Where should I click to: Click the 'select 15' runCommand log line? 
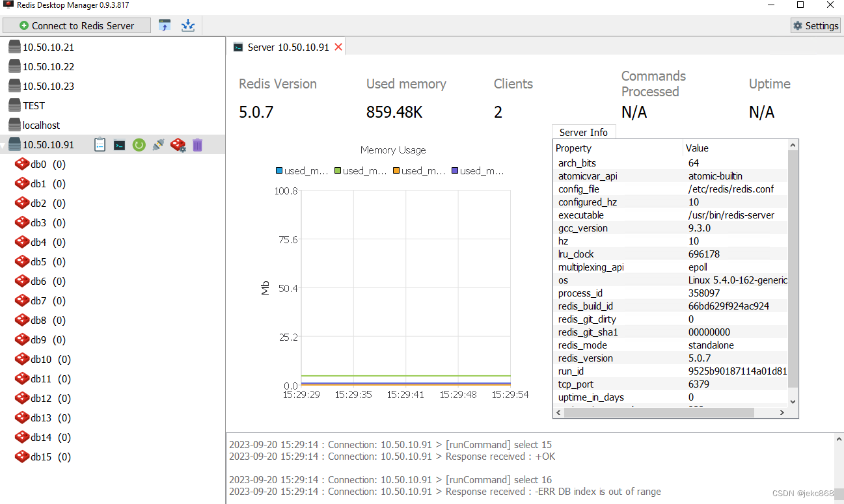[390, 445]
